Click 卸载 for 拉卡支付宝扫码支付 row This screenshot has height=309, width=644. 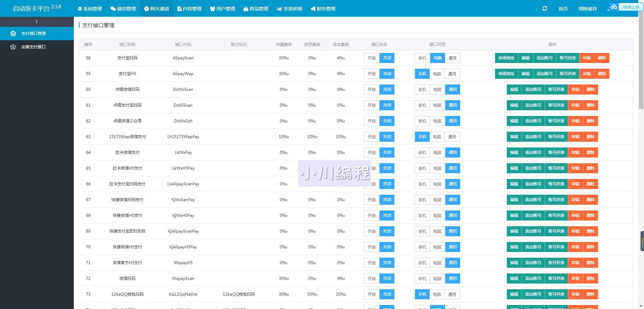(x=576, y=184)
